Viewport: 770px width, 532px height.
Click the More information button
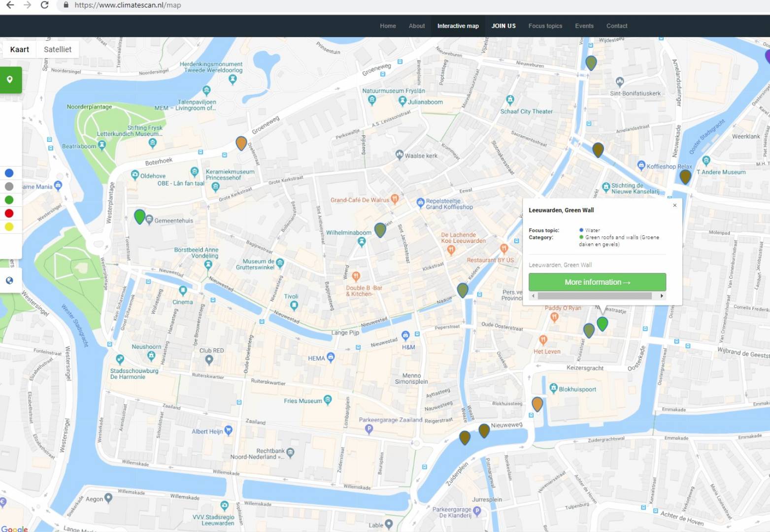click(597, 282)
